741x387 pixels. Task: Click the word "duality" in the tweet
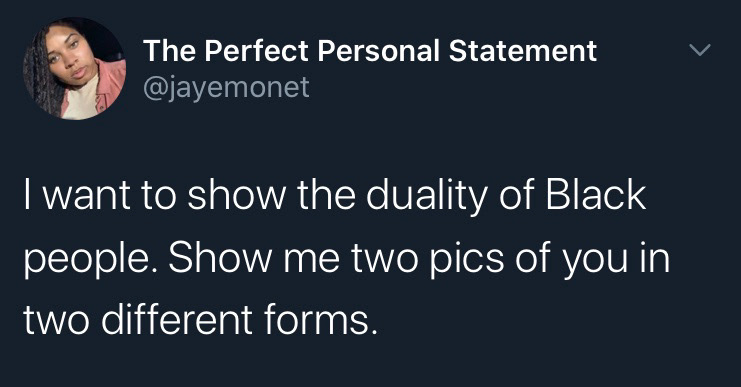point(427,197)
